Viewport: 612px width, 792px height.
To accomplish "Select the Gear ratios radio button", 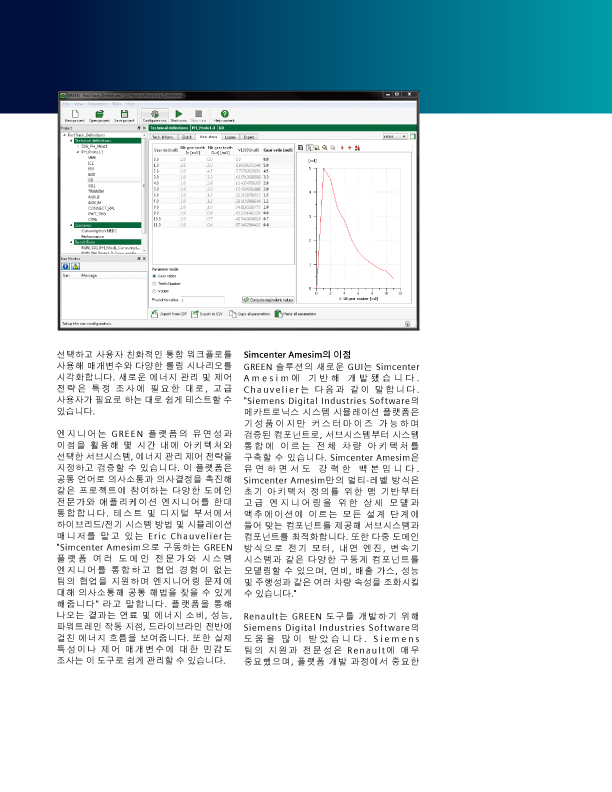I will 155,276.
